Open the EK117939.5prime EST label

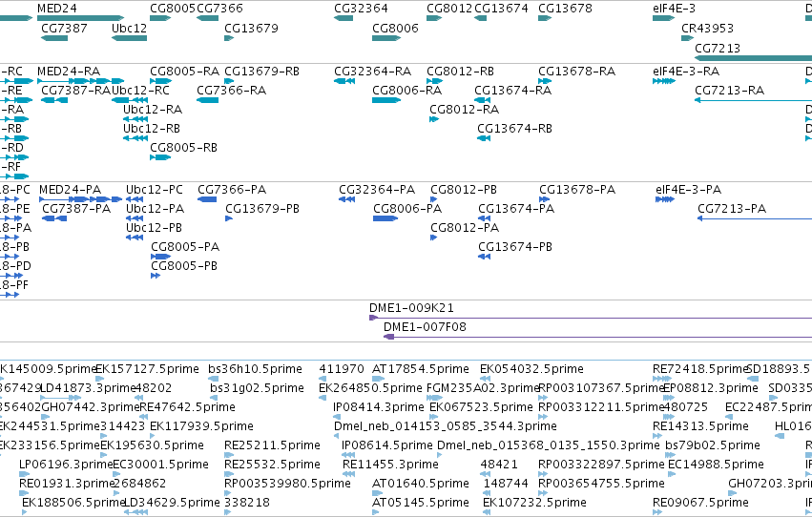click(x=202, y=426)
